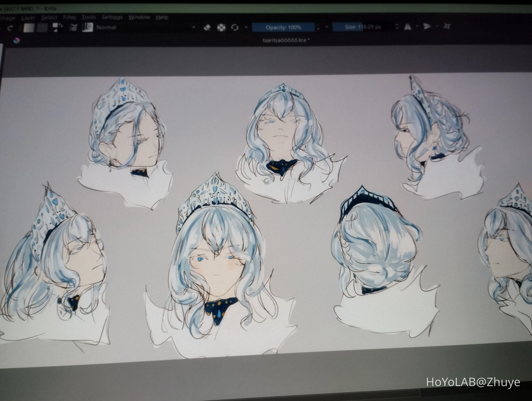Open the brush presets chooser

[87, 27]
